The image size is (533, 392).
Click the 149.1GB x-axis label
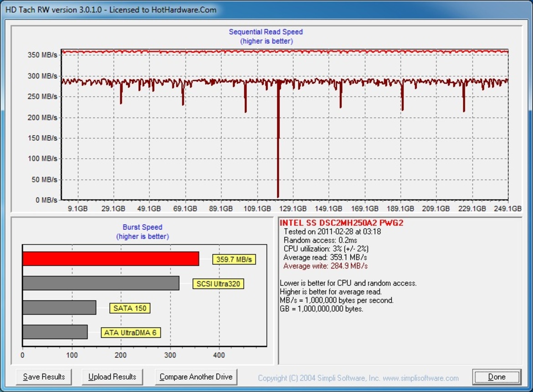328,208
